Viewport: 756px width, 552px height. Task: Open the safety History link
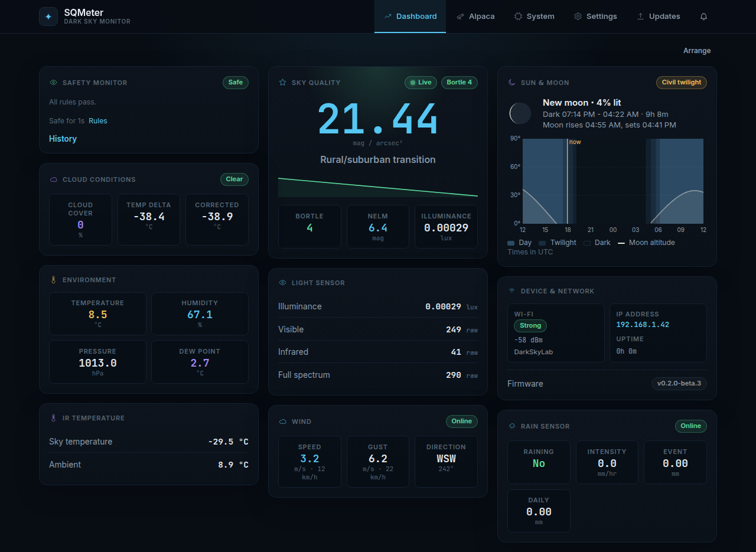63,139
